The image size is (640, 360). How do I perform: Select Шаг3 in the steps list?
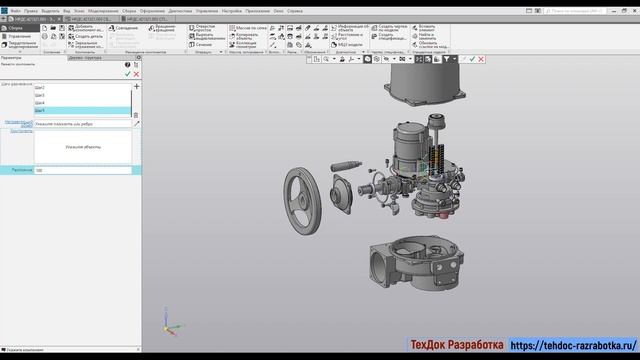pos(83,96)
